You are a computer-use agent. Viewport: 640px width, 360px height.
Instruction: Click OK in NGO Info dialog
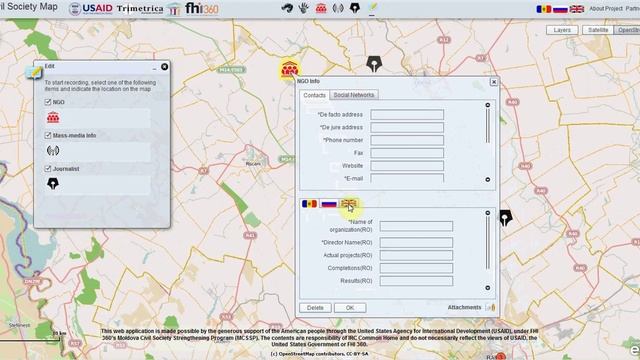pyautogui.click(x=350, y=308)
